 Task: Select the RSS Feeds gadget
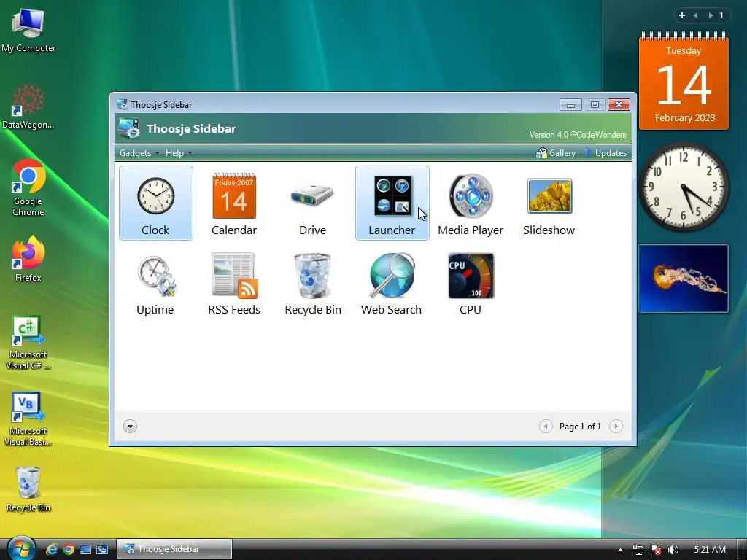point(234,284)
